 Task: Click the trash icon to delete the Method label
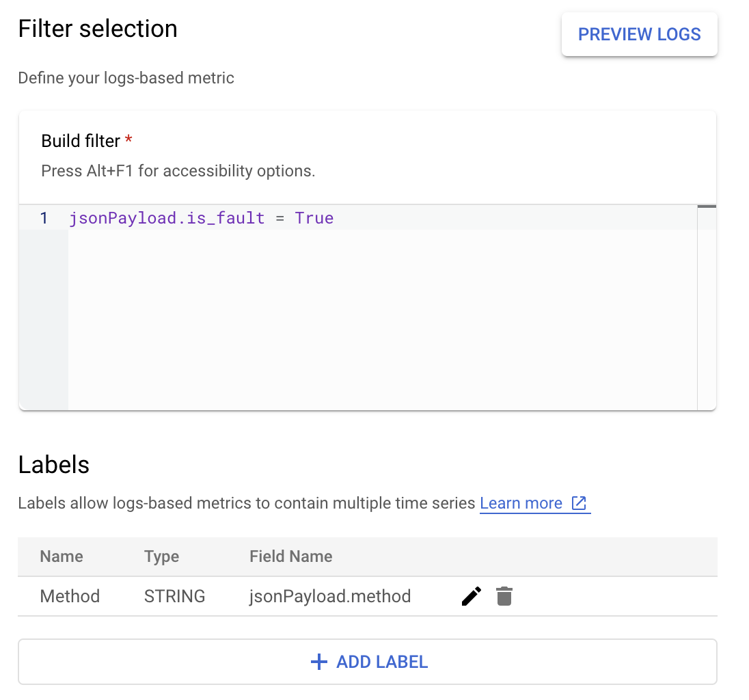pyautogui.click(x=505, y=595)
